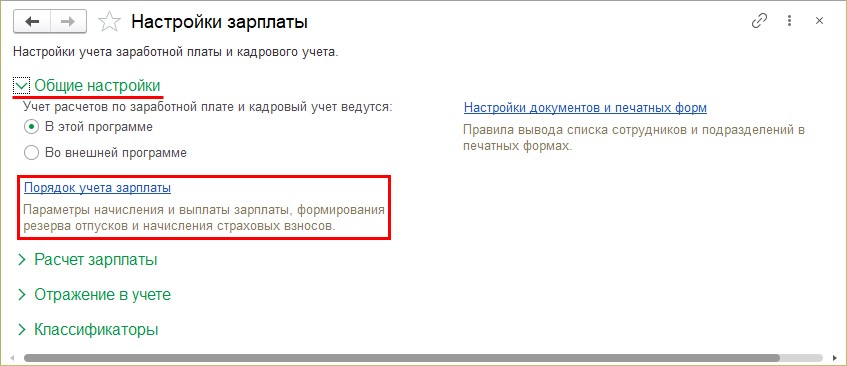The width and height of the screenshot is (847, 366).
Task: Go forward with the right arrow button
Action: (x=68, y=22)
